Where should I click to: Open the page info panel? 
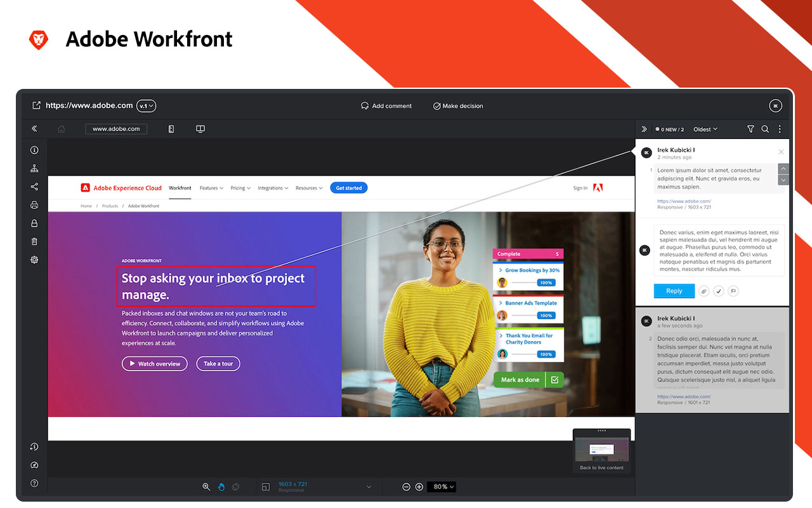(x=34, y=150)
